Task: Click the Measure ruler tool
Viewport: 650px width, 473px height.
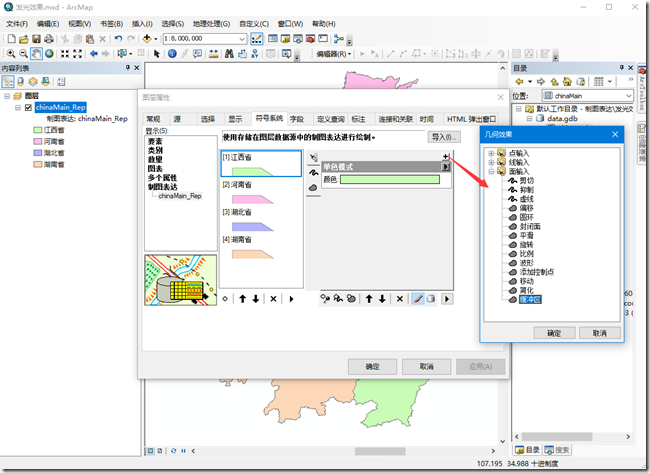Action: tap(213, 54)
